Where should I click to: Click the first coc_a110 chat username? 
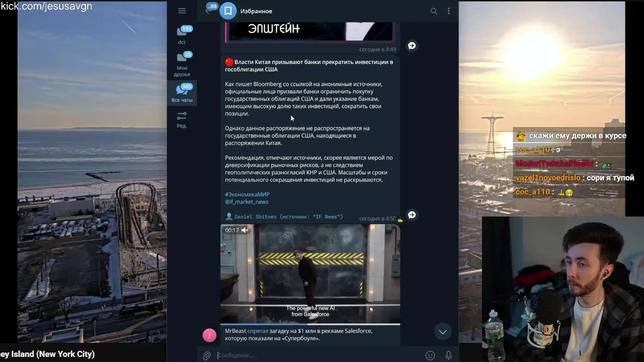(533, 150)
